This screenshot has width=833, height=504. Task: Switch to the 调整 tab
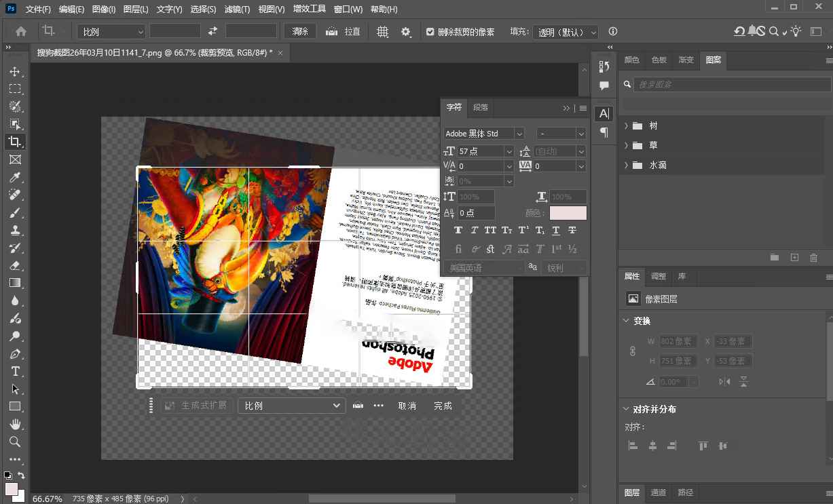[659, 276]
